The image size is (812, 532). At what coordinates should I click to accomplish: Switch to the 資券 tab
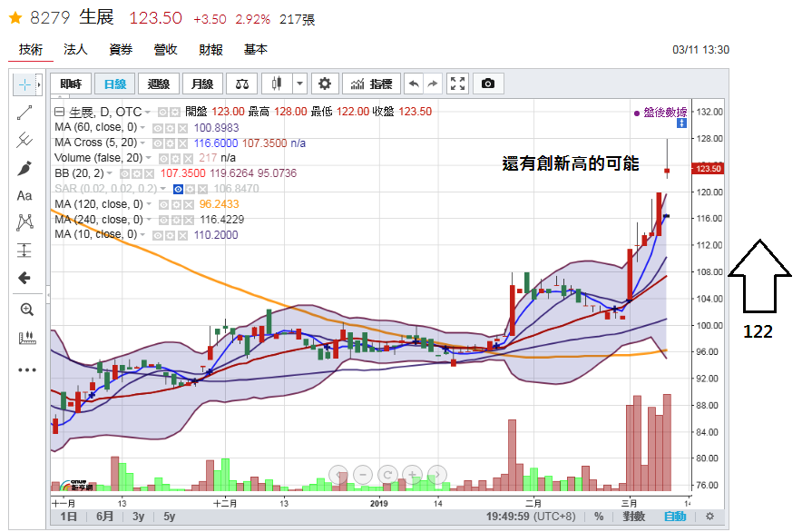click(121, 50)
